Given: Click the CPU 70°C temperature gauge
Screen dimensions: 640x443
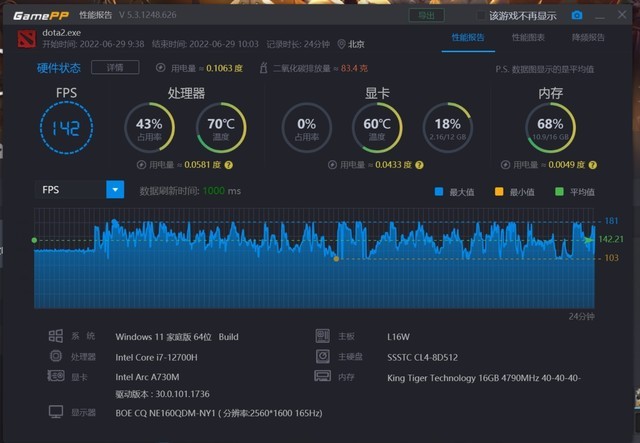Looking at the screenshot, I should pyautogui.click(x=221, y=128).
